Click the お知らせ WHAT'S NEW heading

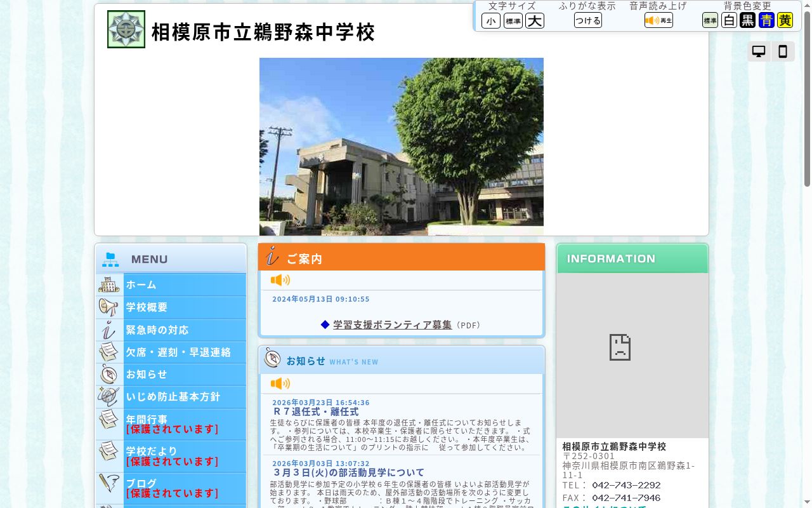pos(332,361)
